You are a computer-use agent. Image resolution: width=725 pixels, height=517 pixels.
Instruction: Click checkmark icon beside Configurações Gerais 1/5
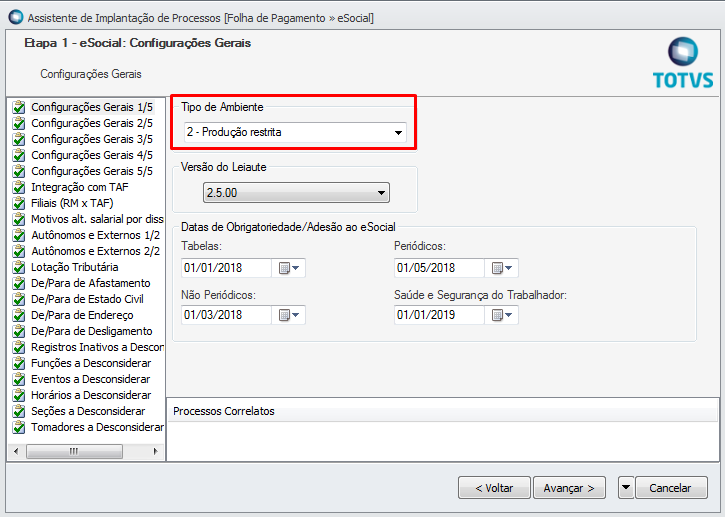coord(19,107)
